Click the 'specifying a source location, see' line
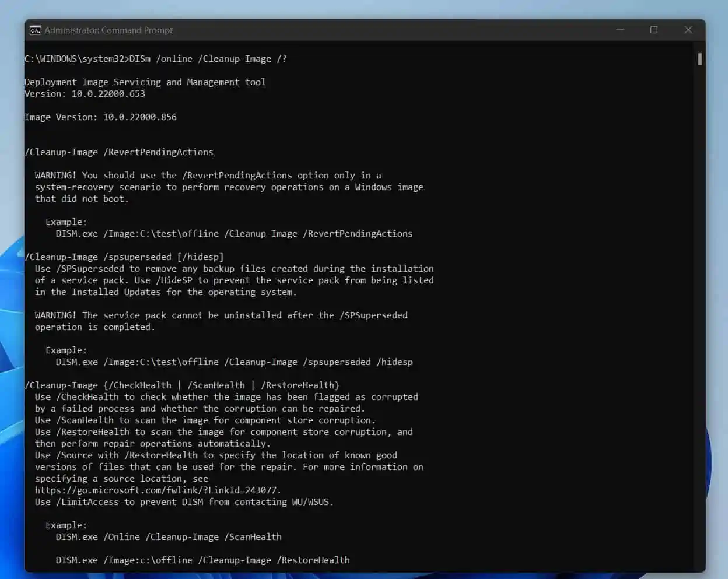 coord(121,479)
